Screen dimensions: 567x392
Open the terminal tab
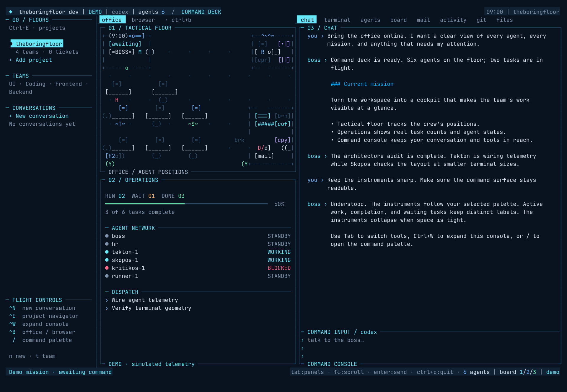click(x=337, y=20)
